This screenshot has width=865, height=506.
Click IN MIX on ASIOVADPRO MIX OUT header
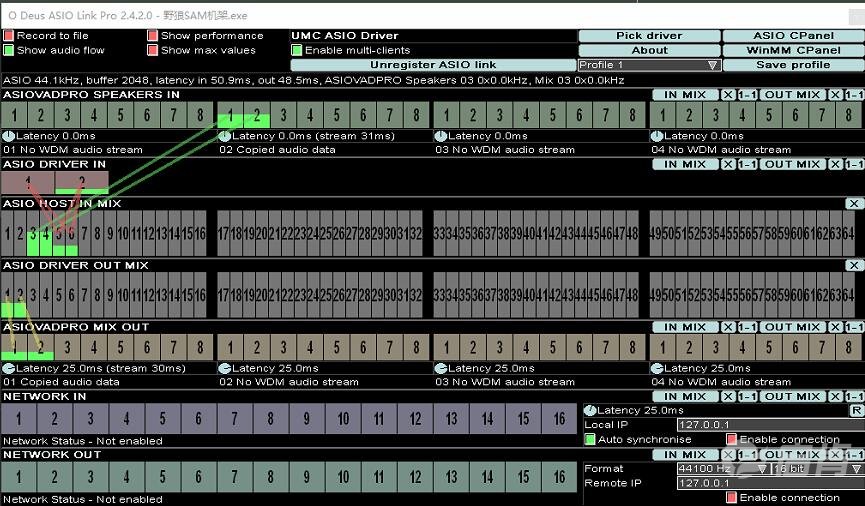click(685, 327)
